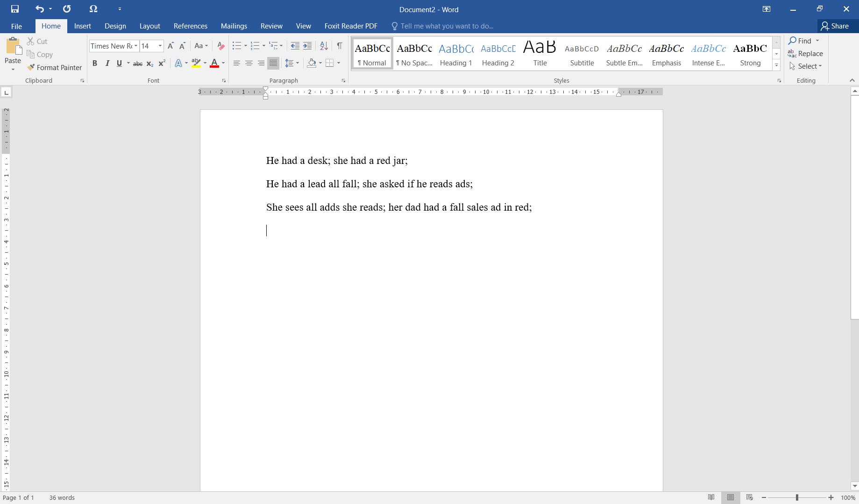The height and width of the screenshot is (504, 859).
Task: Open the Select dropdown in Editing
Action: coord(805,66)
